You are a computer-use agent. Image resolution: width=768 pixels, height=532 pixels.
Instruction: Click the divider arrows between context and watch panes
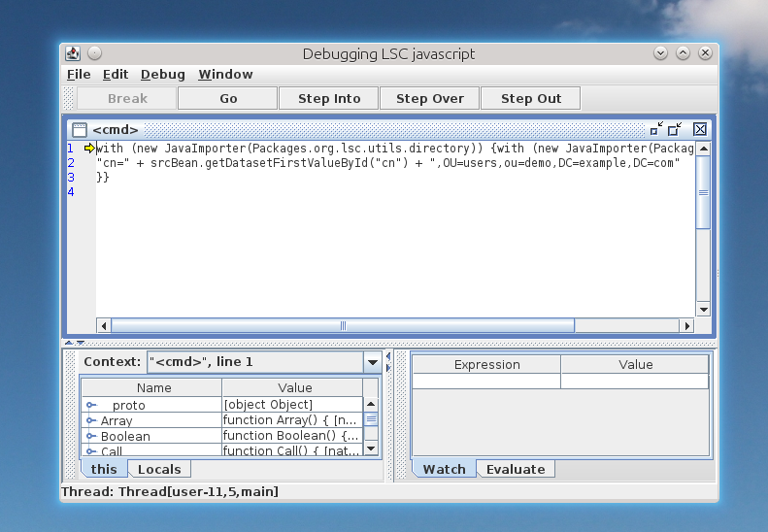click(388, 361)
